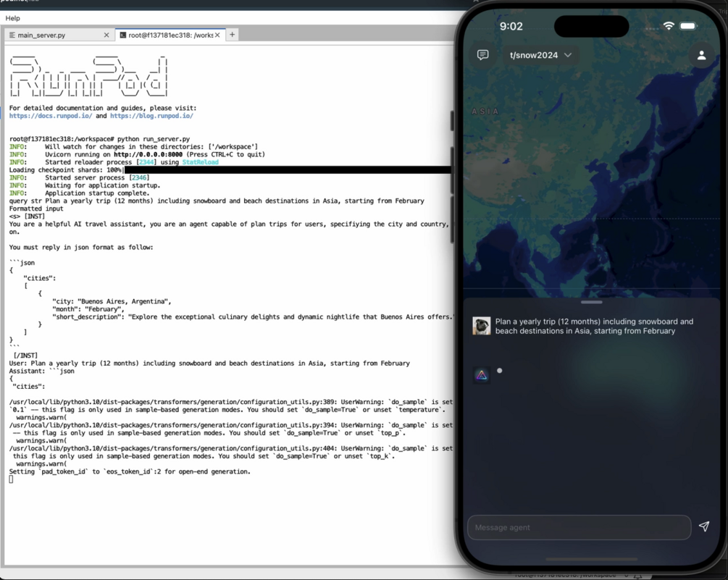Tap the agent triangle logo avatar
Screen dimensions: 728x580
coord(482,375)
